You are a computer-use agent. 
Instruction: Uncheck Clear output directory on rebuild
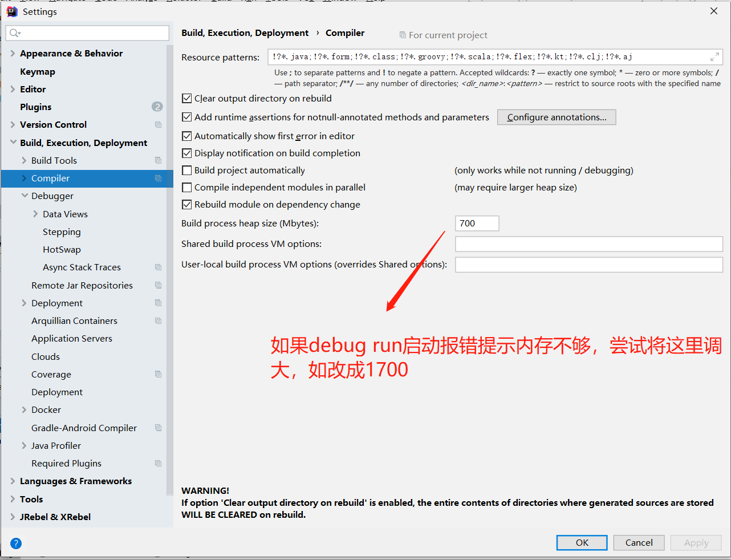click(187, 99)
